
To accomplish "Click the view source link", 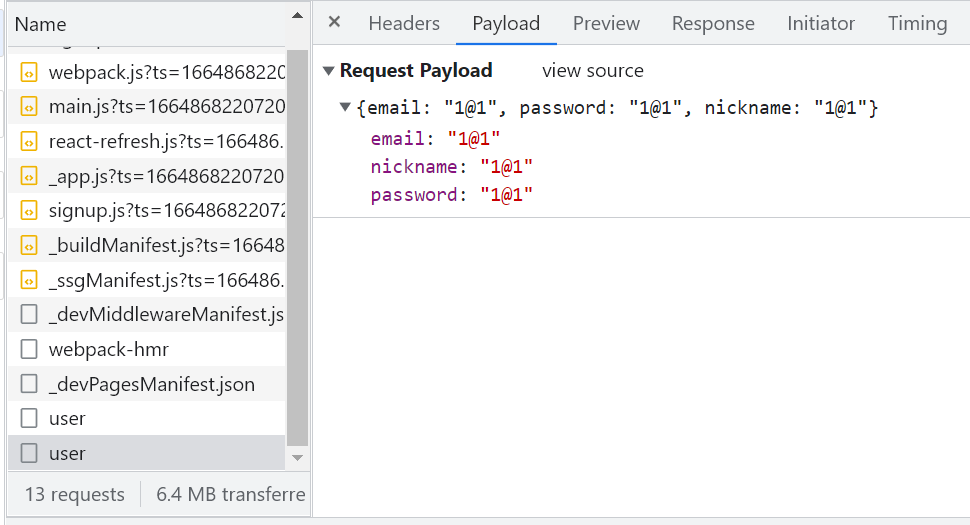I will pyautogui.click(x=593, y=71).
